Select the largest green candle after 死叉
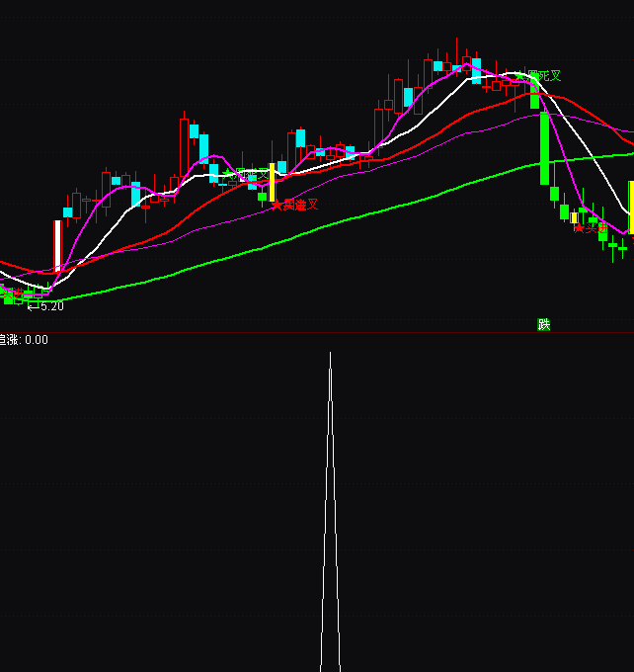Viewport: 634px width, 672px height. pos(544,148)
